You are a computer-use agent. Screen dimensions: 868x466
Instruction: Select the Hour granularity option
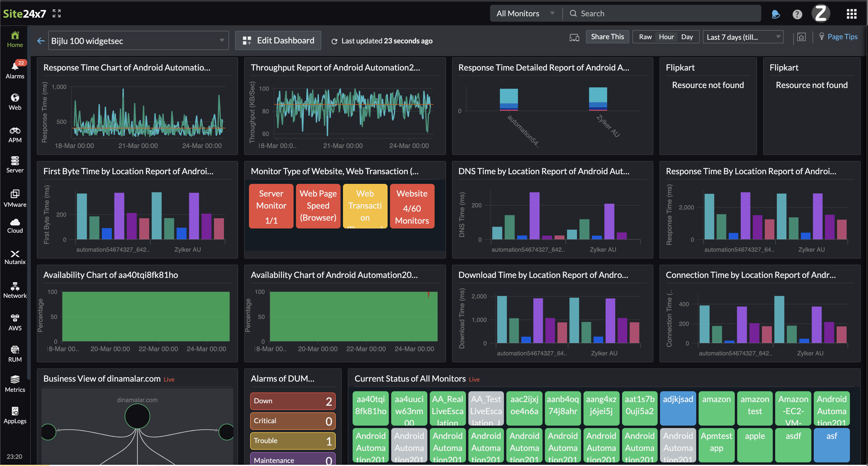pos(666,37)
